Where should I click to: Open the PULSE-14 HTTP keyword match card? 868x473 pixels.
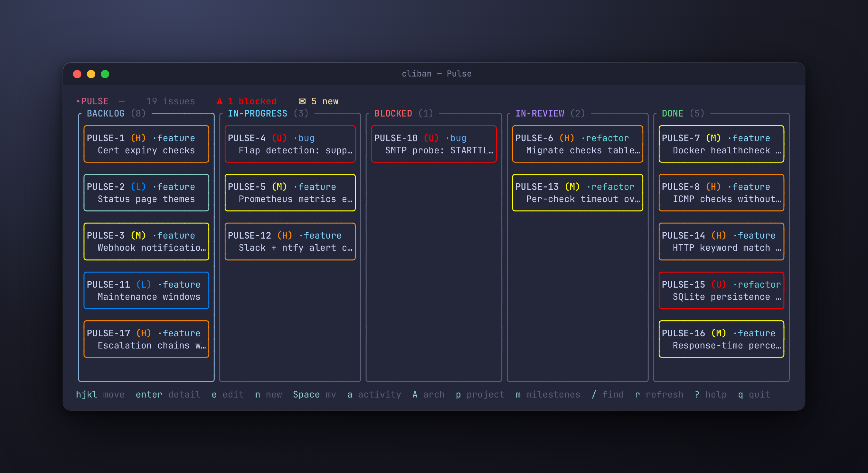(722, 241)
